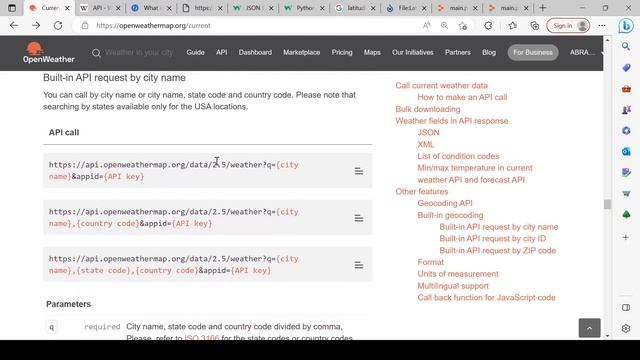Open browser Settings and more menu
The image size is (640, 360).
pyautogui.click(x=602, y=25)
